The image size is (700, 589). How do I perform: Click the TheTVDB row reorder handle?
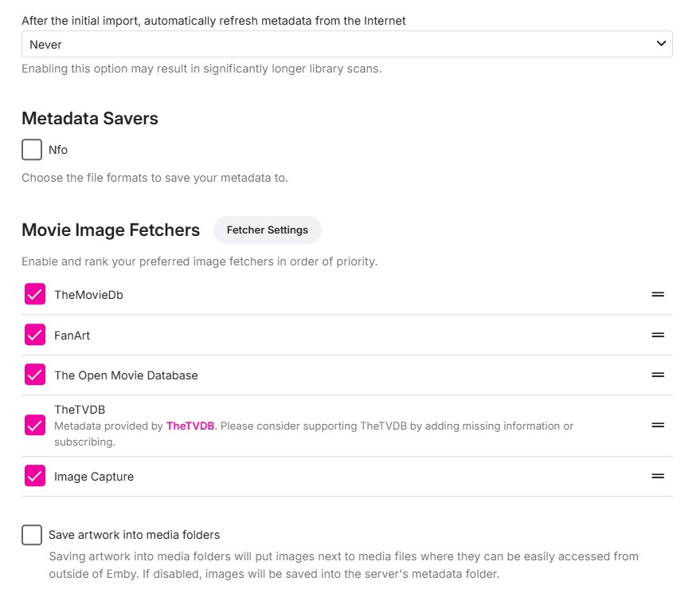[658, 426]
